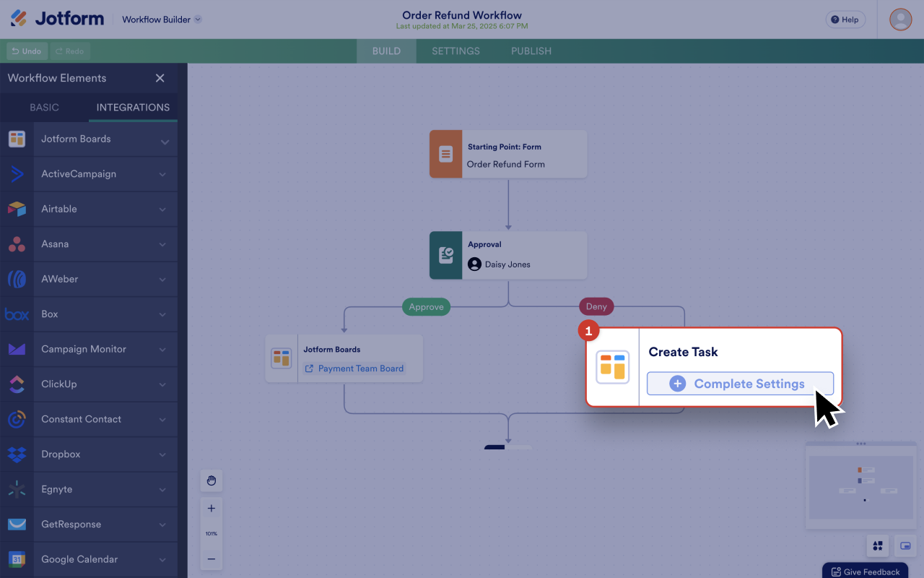The image size is (924, 578).
Task: Expand the Google Calendar integration
Action: point(163,560)
